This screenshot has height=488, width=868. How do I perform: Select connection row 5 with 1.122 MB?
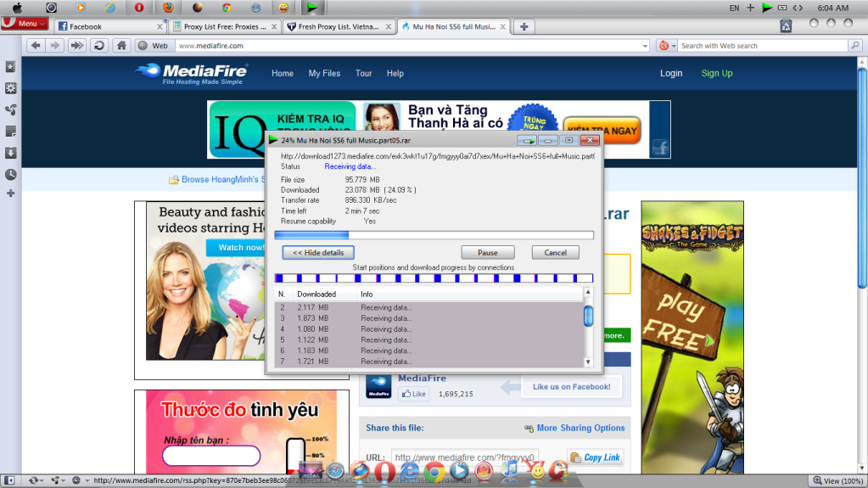coord(429,340)
